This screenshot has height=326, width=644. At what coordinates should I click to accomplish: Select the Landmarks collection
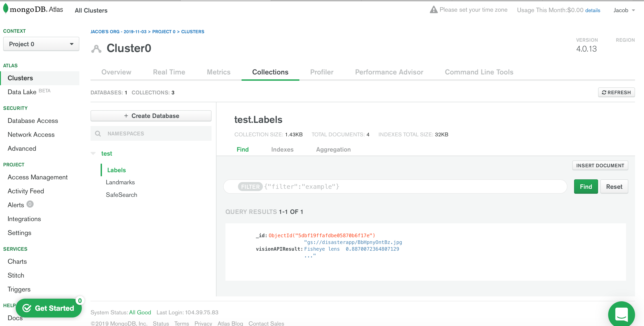(120, 182)
